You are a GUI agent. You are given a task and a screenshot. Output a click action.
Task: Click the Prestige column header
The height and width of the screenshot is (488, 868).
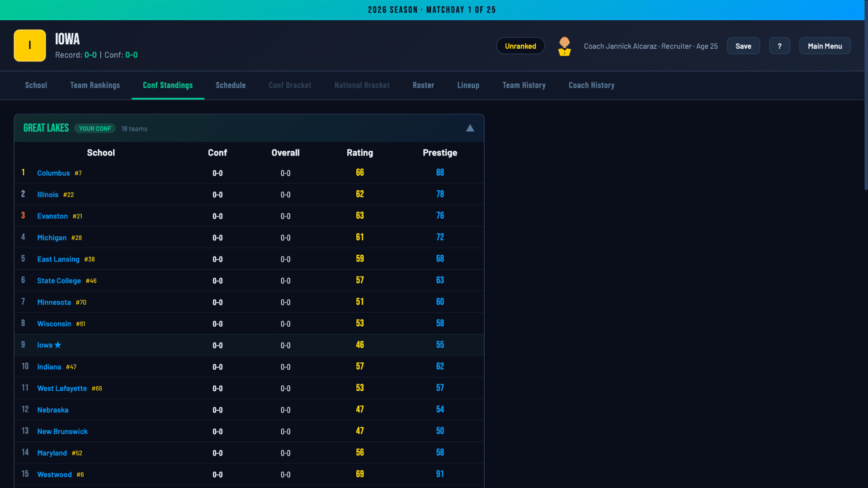click(x=440, y=153)
